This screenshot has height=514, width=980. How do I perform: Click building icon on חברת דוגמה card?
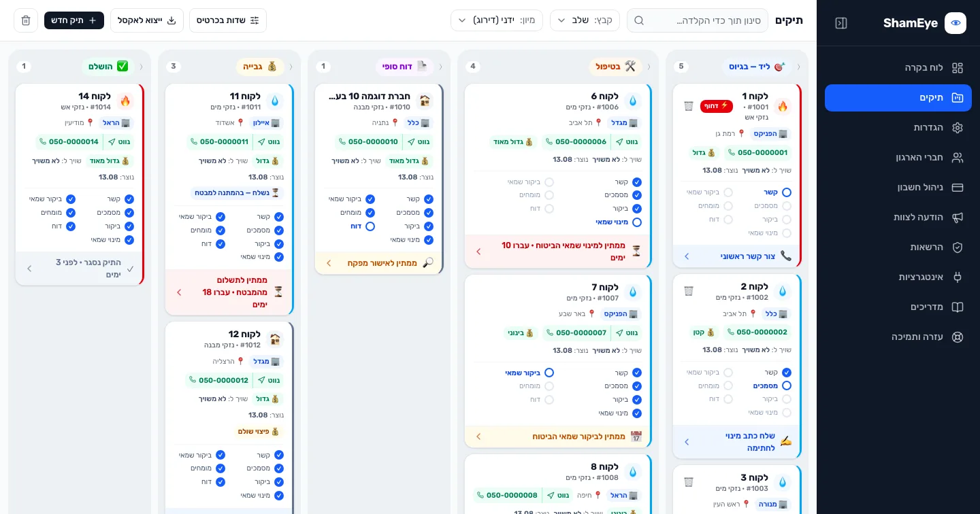pos(425,101)
